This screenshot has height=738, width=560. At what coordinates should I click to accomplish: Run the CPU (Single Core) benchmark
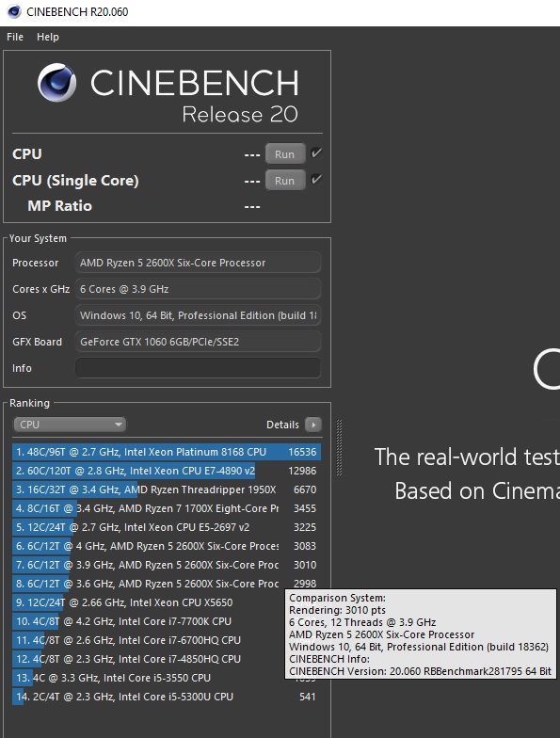point(284,181)
